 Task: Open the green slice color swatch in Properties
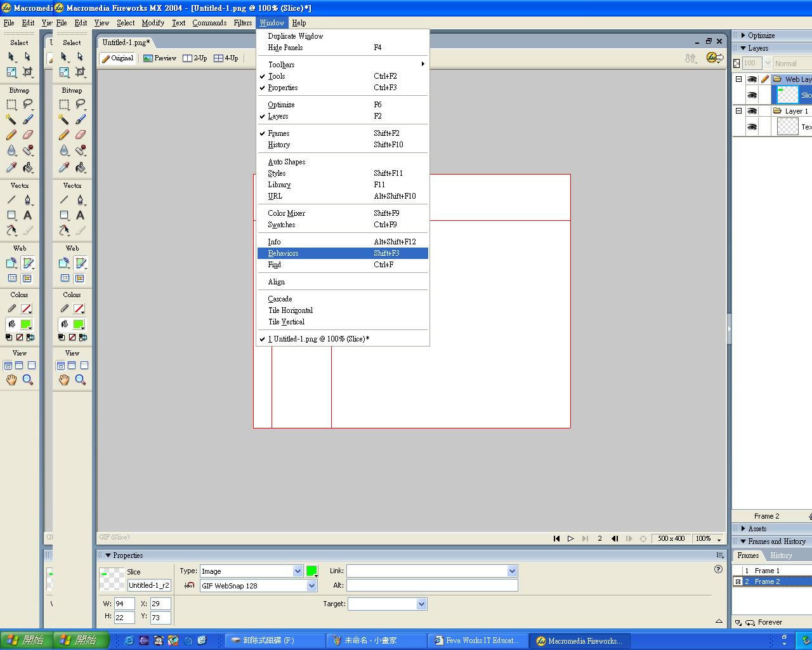click(311, 571)
